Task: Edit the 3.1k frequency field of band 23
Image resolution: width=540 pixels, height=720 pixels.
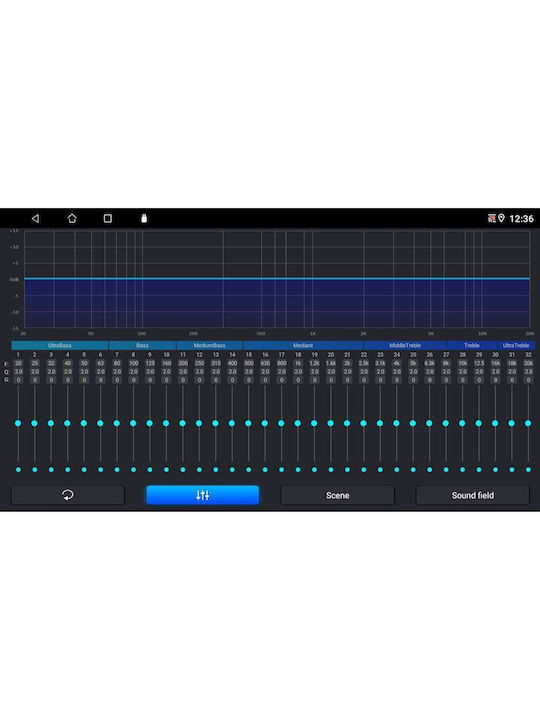Action: coord(380,363)
